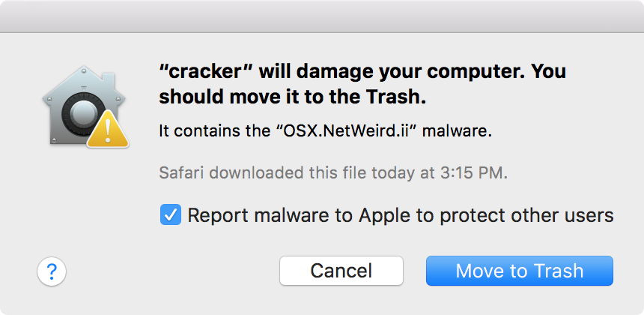Click the bold headline warning about damage
The height and width of the screenshot is (315, 644).
362,85
